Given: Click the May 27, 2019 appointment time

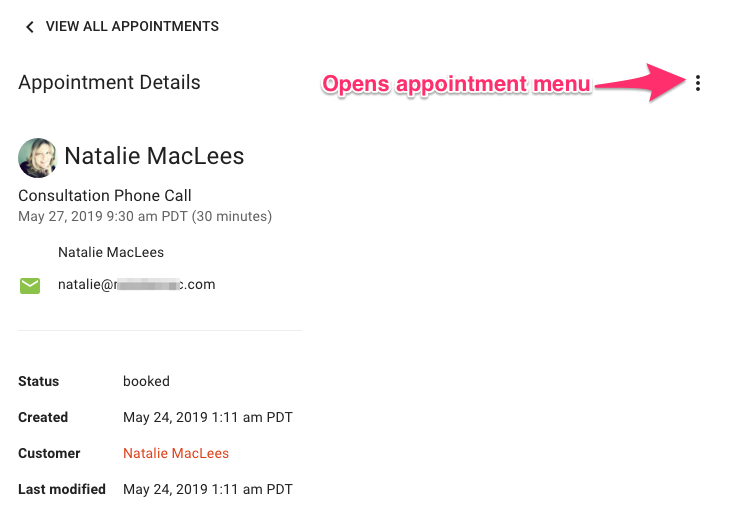Looking at the screenshot, I should click(x=145, y=216).
